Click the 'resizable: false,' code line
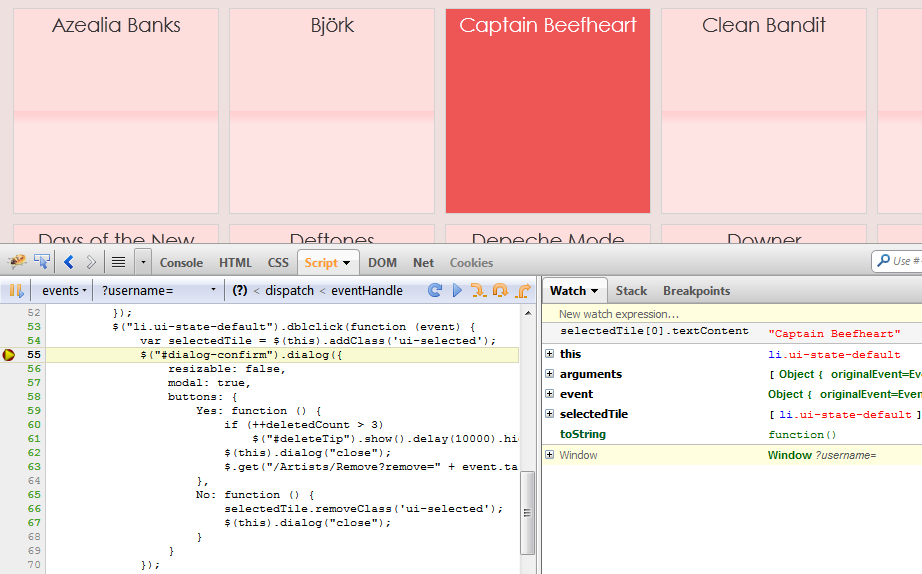The height and width of the screenshot is (574, 922). tap(226, 369)
